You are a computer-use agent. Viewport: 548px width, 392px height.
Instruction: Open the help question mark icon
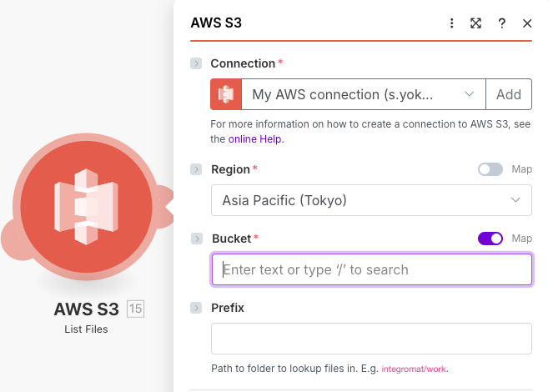click(502, 23)
